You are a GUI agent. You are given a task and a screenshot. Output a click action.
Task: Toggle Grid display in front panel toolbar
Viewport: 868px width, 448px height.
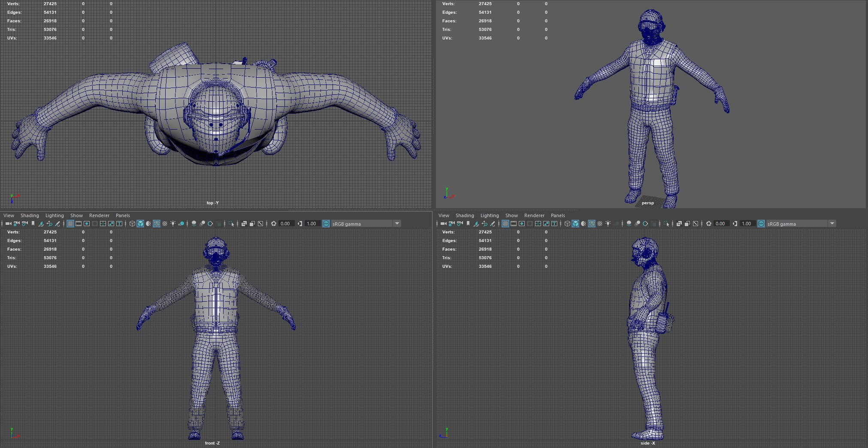click(x=70, y=224)
